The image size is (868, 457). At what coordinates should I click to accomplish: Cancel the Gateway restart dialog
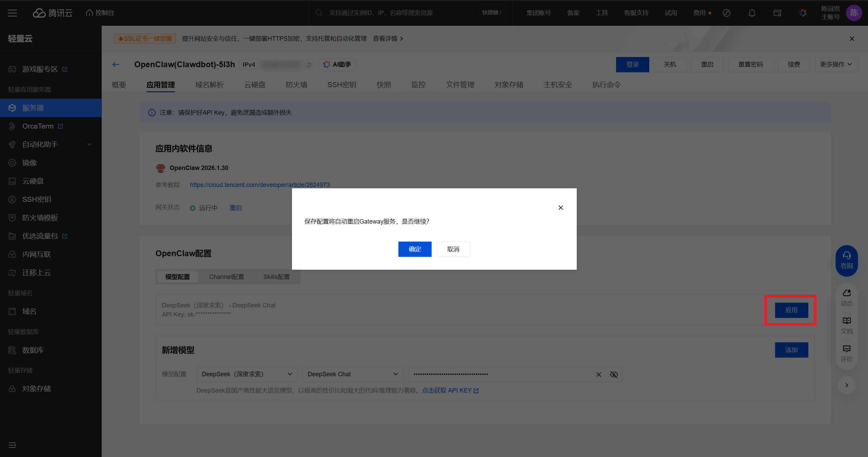[453, 249]
